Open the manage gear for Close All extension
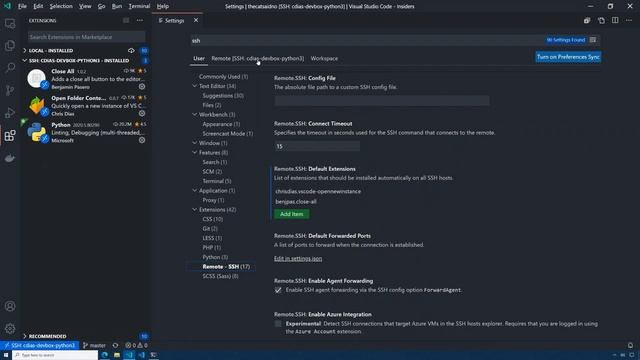The height and width of the screenshot is (360, 640). click(142, 87)
